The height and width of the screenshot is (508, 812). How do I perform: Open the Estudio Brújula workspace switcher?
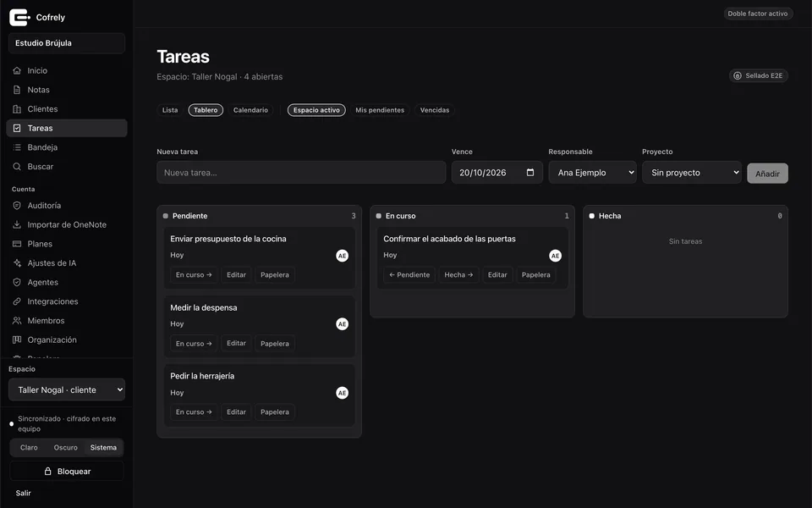coord(67,43)
